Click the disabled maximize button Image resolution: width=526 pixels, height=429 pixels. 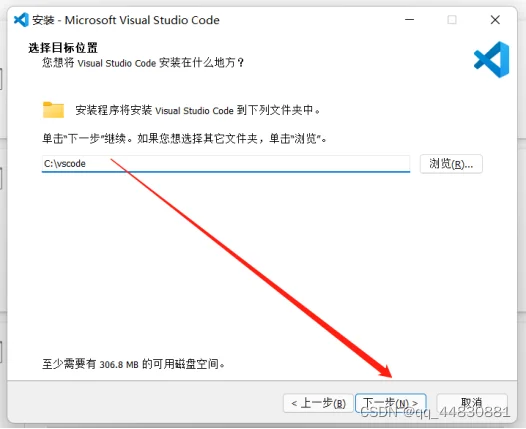tap(452, 20)
